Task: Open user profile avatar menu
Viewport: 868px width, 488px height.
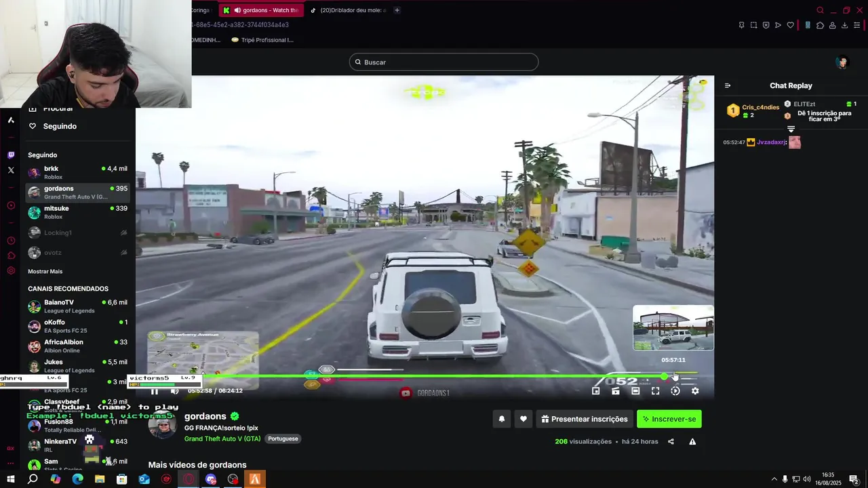Action: pyautogui.click(x=842, y=62)
